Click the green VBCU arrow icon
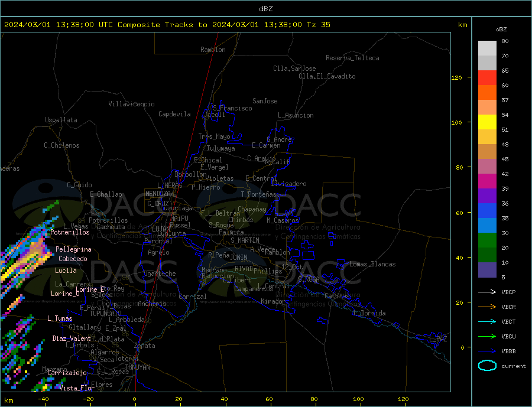This screenshot has height=407, width=532. coord(487,337)
